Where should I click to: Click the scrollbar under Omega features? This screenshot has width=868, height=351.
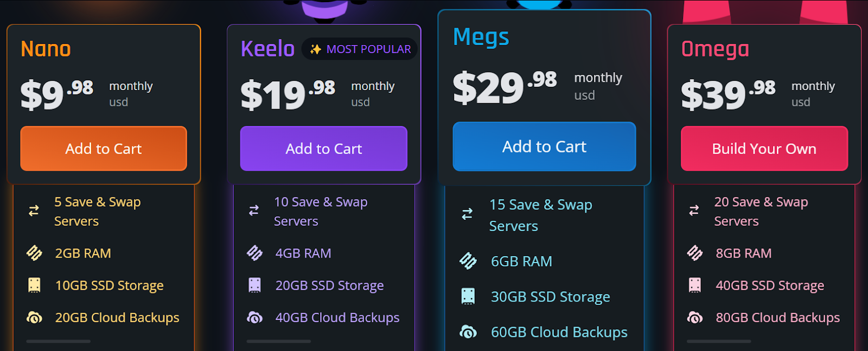[719, 341]
